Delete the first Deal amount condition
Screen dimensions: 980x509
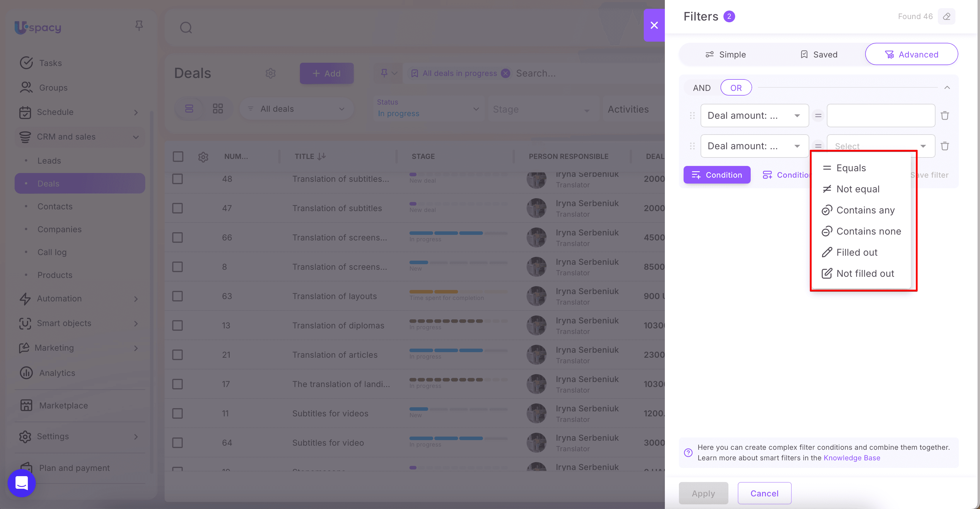945,115
